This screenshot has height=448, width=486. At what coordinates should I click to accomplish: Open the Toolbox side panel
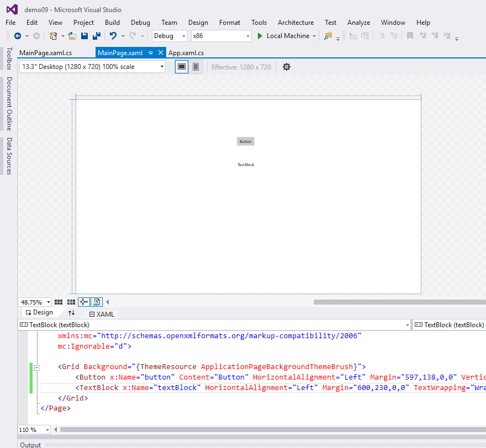8,58
